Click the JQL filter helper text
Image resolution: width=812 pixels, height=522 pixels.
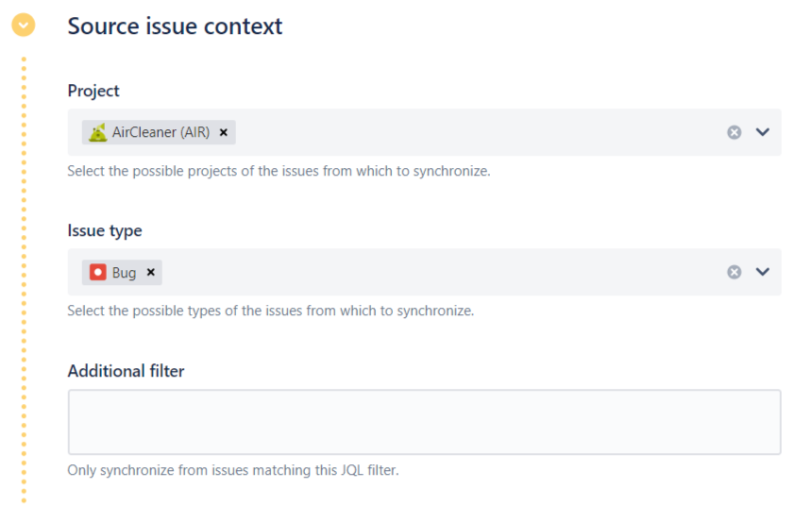click(x=233, y=470)
